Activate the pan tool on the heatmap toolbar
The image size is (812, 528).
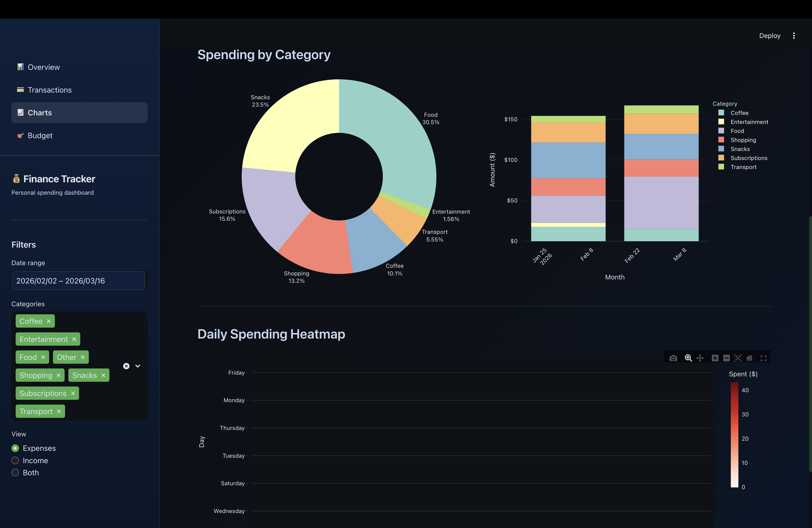coord(700,358)
